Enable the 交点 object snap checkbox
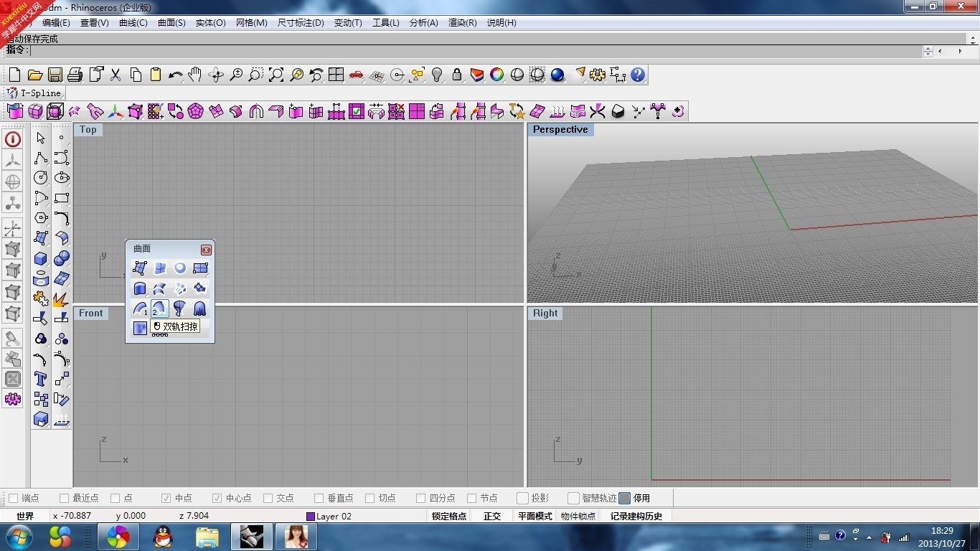Viewport: 980px width, 551px height. [268, 498]
